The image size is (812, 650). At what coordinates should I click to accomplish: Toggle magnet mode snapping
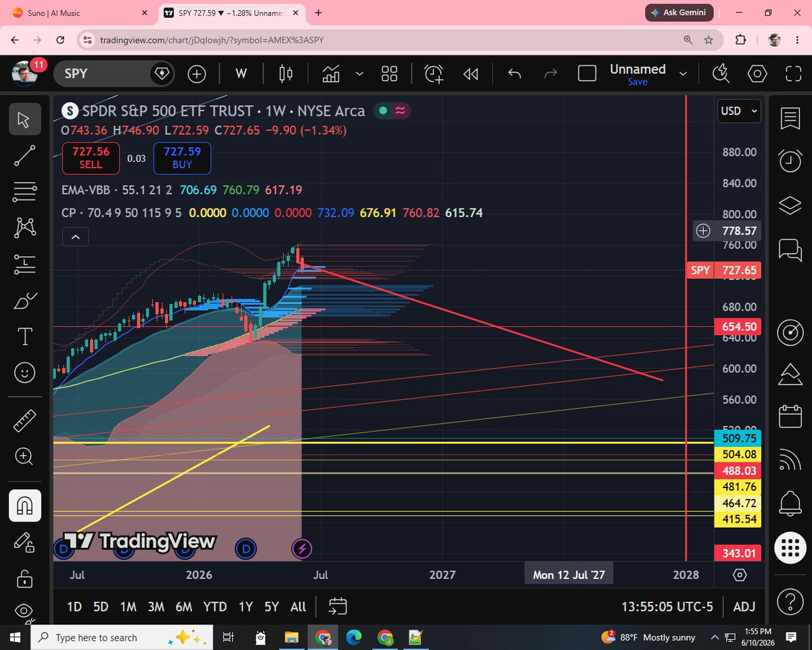[24, 505]
